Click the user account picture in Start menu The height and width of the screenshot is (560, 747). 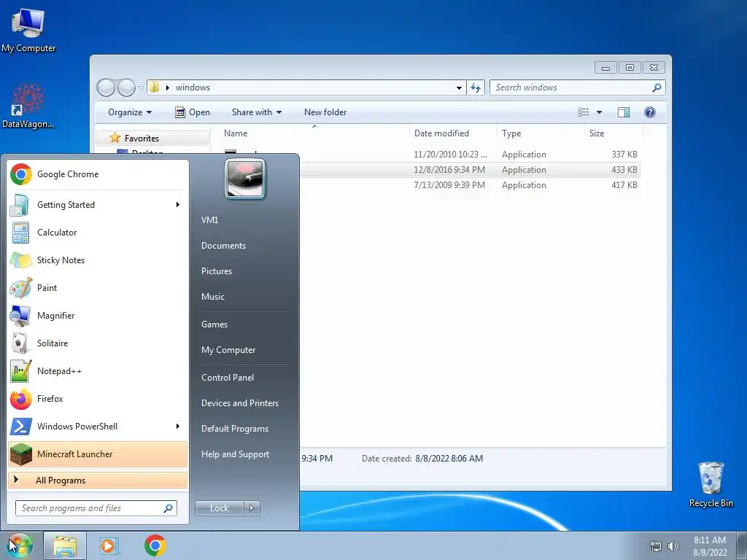tap(245, 179)
